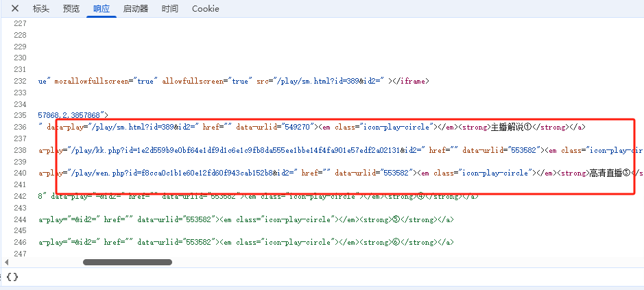Click line number 240 in the gutter

(19, 173)
